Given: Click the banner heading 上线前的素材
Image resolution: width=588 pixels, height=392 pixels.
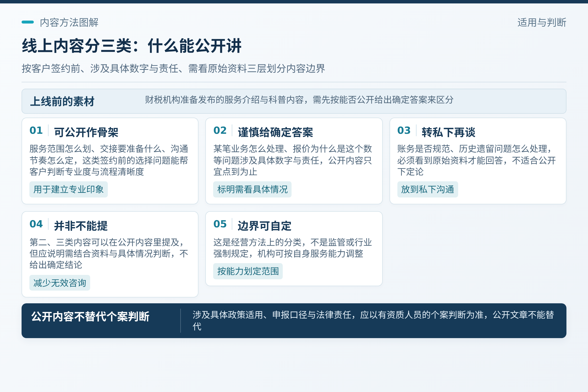Looking at the screenshot, I should tap(62, 101).
